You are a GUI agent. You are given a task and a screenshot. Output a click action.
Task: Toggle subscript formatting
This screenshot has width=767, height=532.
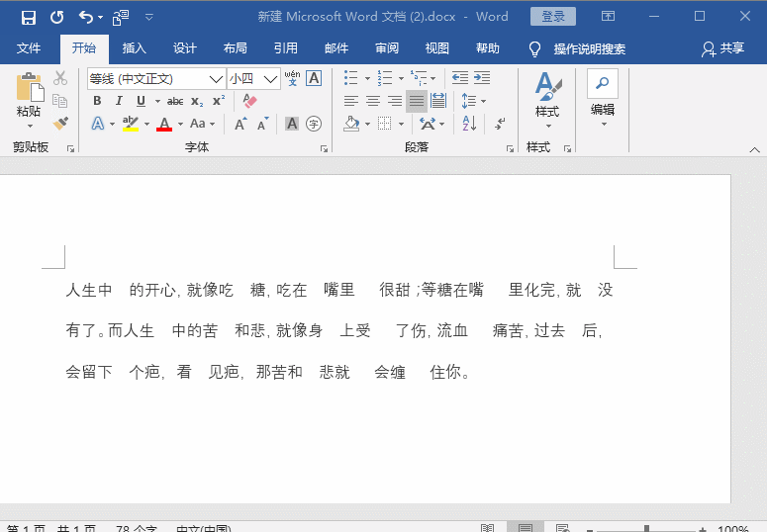(197, 101)
